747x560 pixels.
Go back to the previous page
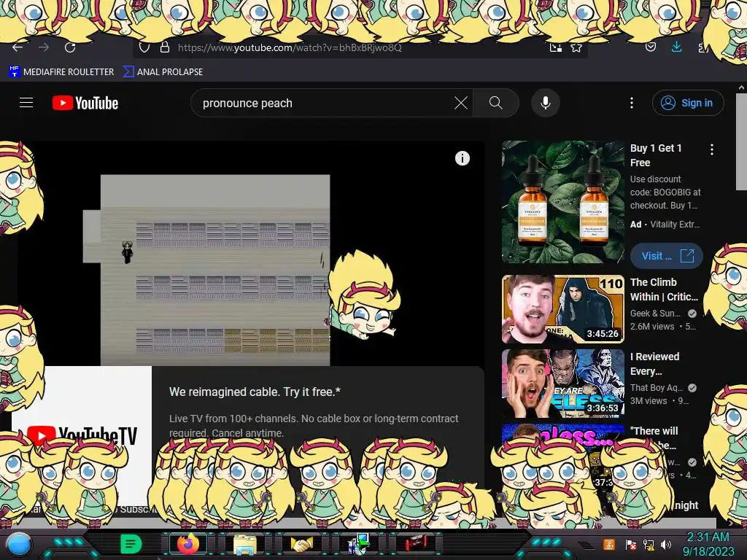(18, 47)
